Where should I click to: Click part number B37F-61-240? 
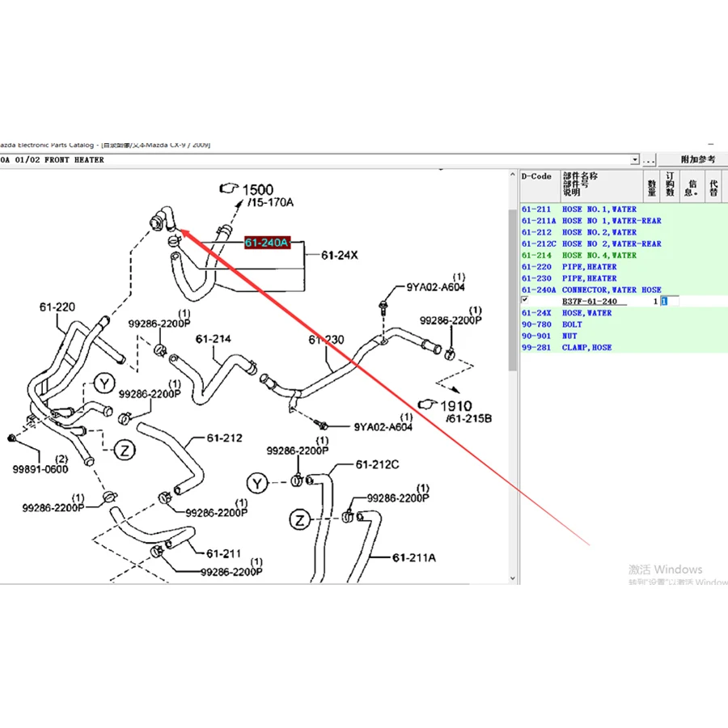coord(589,302)
